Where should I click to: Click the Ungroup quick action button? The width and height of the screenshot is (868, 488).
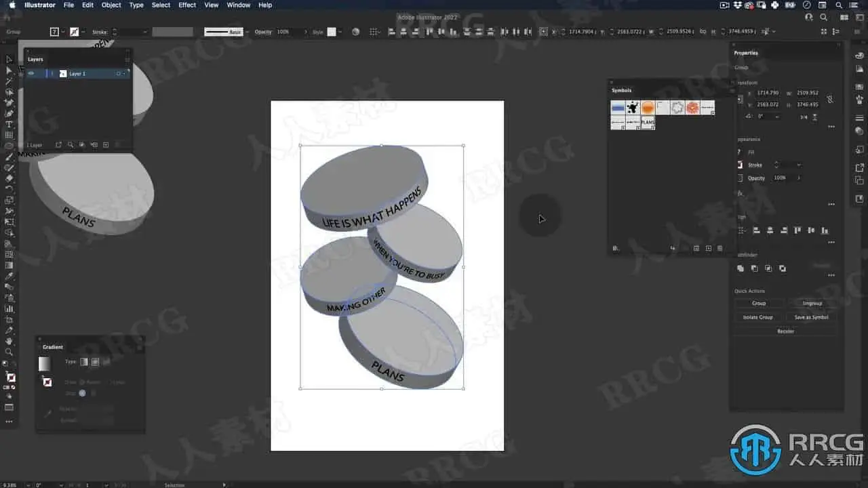pyautogui.click(x=812, y=303)
